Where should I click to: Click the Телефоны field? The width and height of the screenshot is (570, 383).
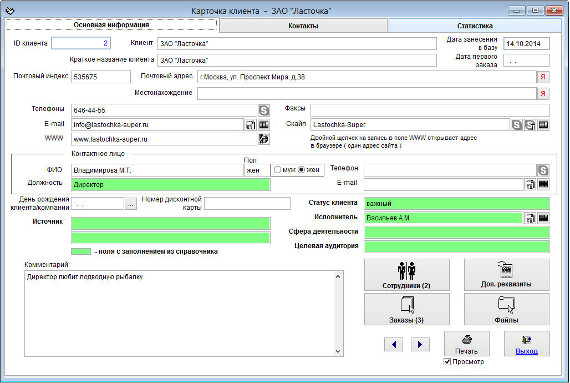(x=164, y=110)
